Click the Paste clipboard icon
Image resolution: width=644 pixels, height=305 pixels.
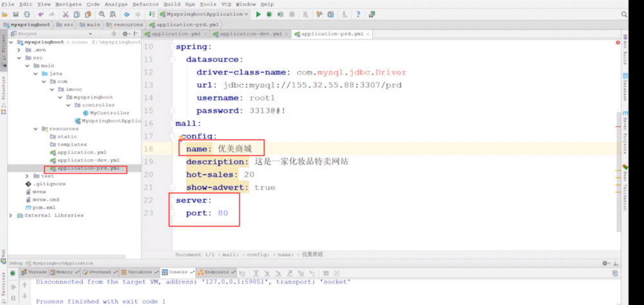pos(88,14)
